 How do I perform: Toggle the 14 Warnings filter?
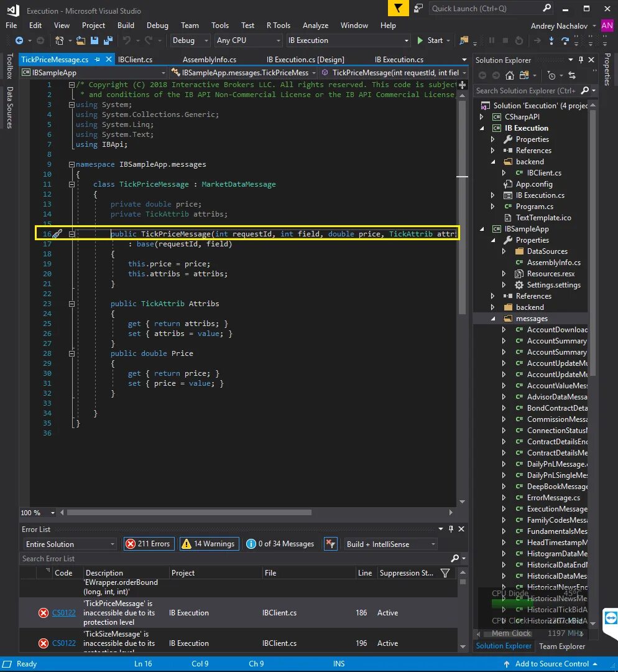[x=210, y=543]
